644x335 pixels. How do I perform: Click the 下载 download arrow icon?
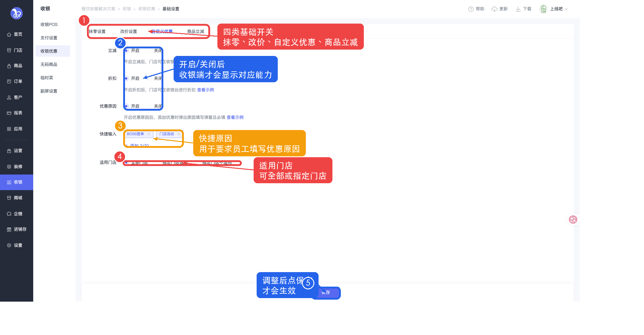coord(518,9)
